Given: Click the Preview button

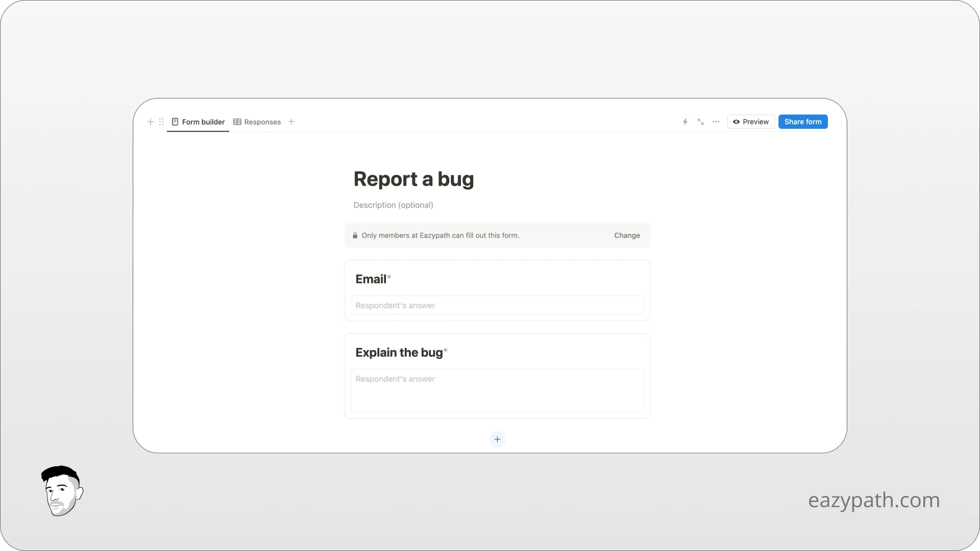Looking at the screenshot, I should (751, 121).
